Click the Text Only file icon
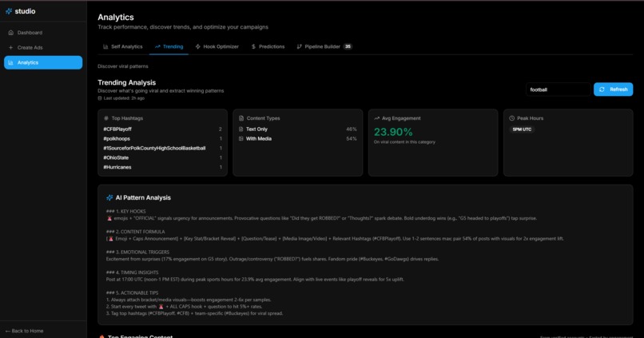The height and width of the screenshot is (338, 644). pyautogui.click(x=241, y=129)
